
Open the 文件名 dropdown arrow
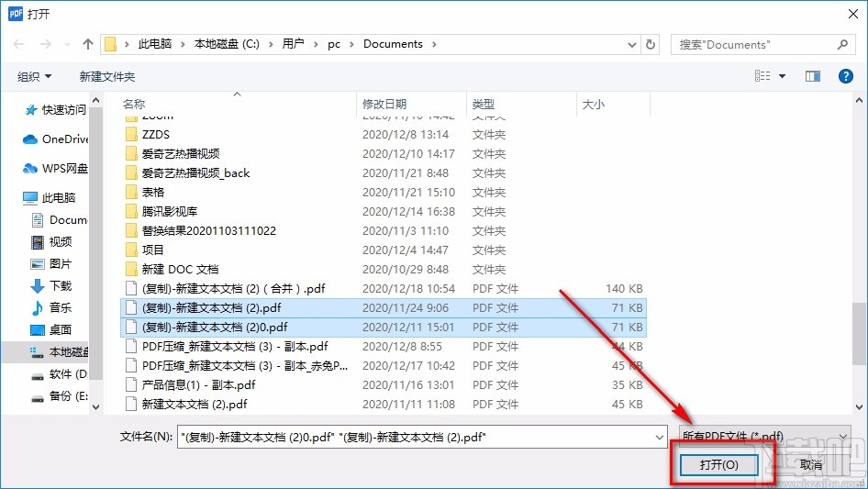click(660, 438)
